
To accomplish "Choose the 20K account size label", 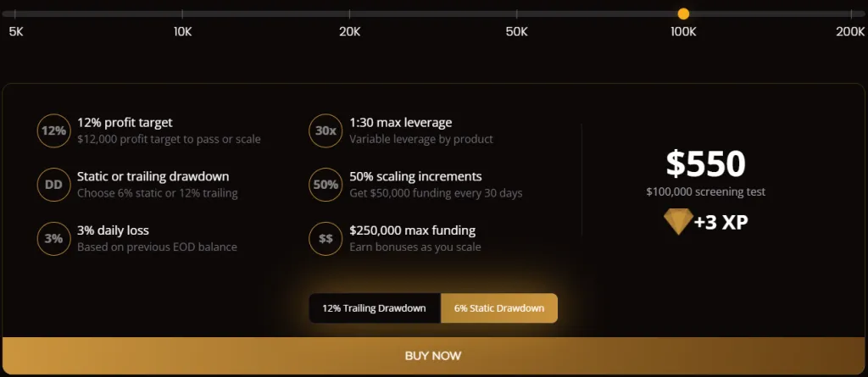I will tap(349, 31).
